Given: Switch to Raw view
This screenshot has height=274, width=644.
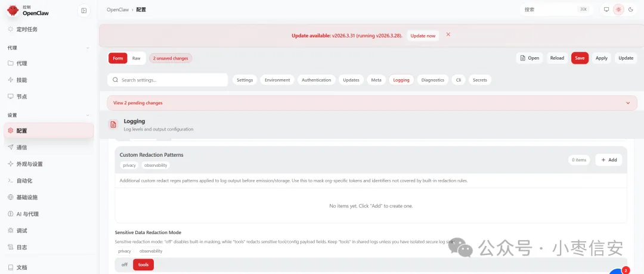Looking at the screenshot, I should [137, 58].
